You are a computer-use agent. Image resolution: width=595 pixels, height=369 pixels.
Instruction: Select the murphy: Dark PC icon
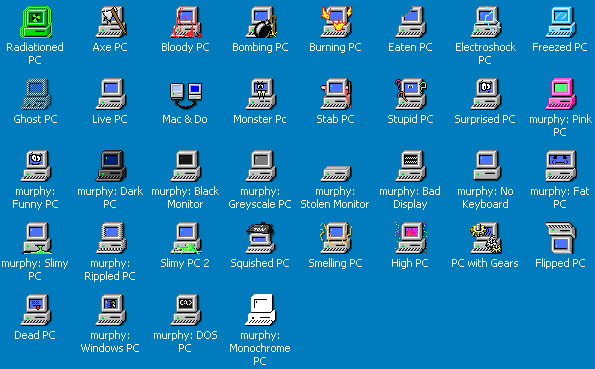(x=110, y=166)
